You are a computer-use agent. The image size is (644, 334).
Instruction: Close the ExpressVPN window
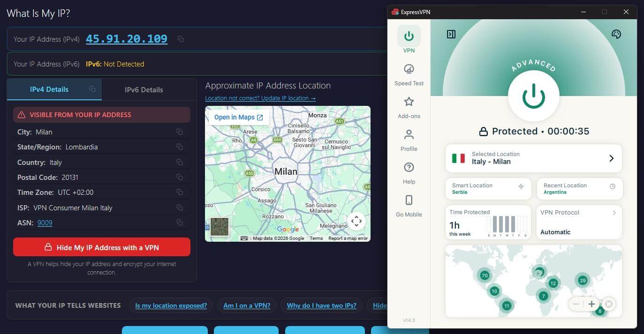coord(626,12)
